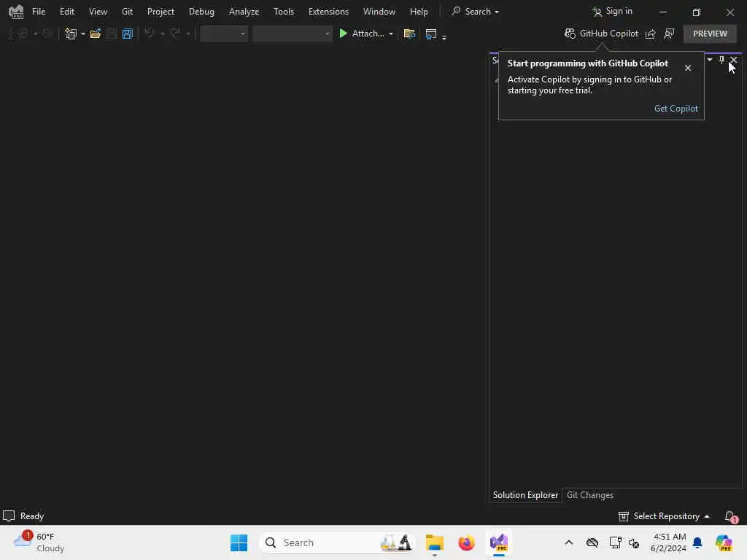This screenshot has width=747, height=560.
Task: Open the Window menu
Action: click(x=379, y=12)
